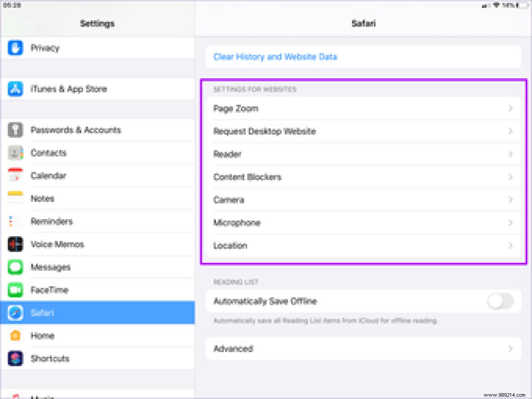The height and width of the screenshot is (399, 532).
Task: Click the green Messages icon
Action: pyautogui.click(x=15, y=267)
